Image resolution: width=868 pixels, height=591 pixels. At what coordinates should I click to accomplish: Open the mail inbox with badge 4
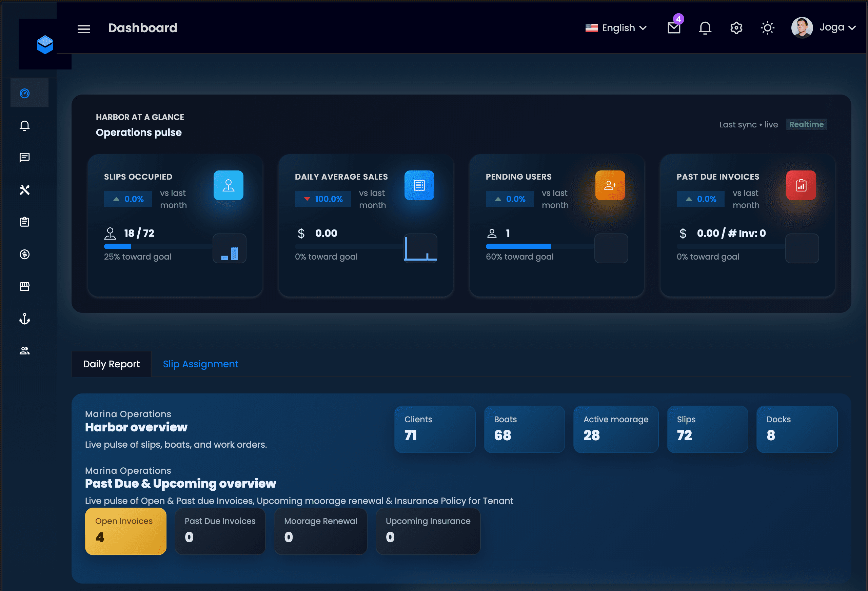click(674, 28)
